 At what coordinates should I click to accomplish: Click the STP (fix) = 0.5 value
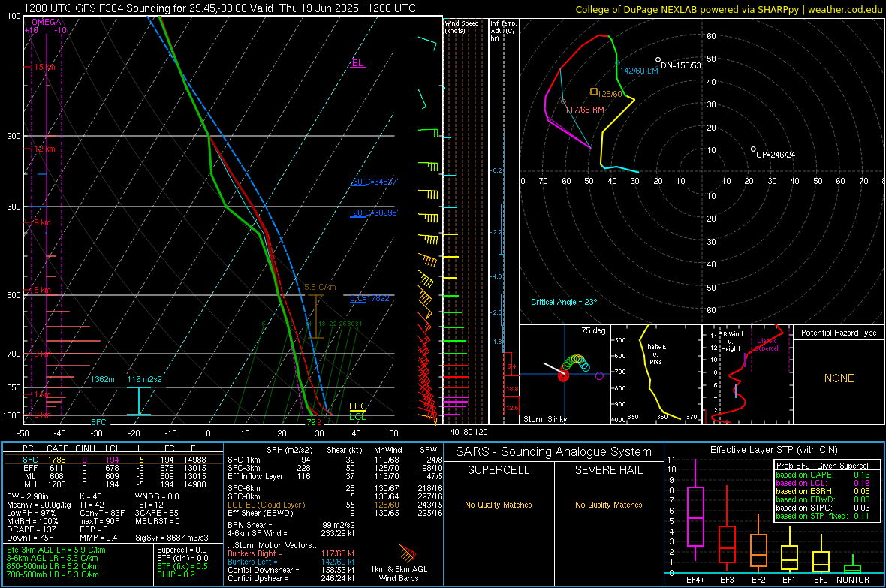coord(182,566)
